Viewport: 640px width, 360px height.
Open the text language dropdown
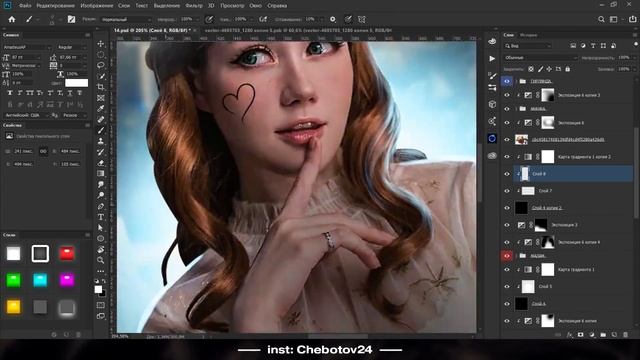point(26,116)
